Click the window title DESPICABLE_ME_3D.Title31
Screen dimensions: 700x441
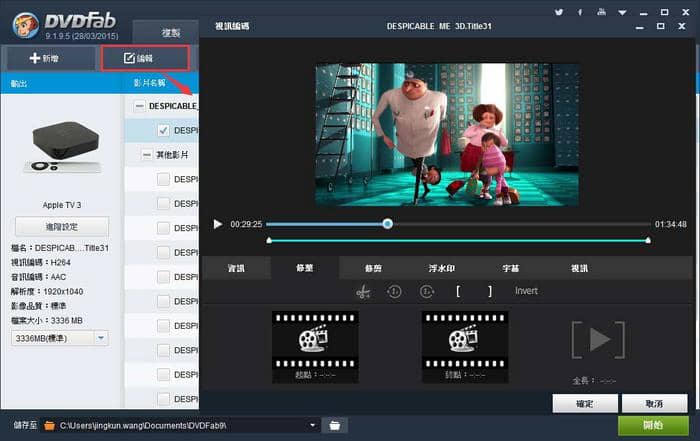click(x=439, y=26)
